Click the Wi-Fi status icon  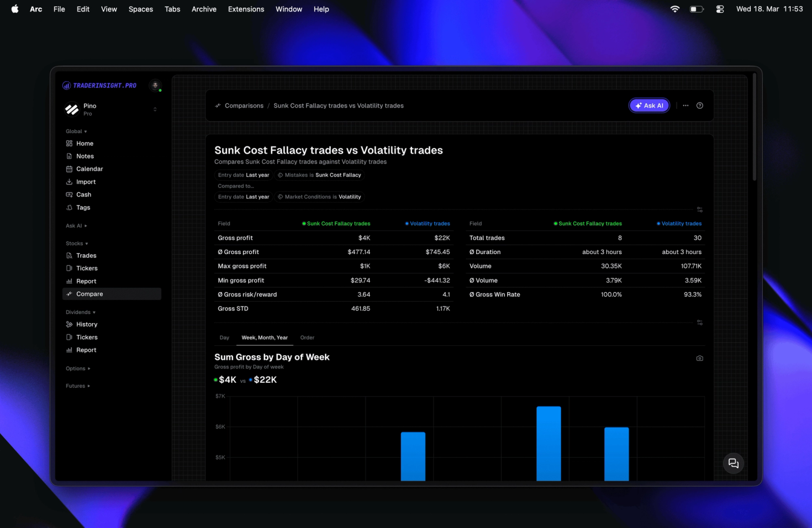tap(675, 9)
